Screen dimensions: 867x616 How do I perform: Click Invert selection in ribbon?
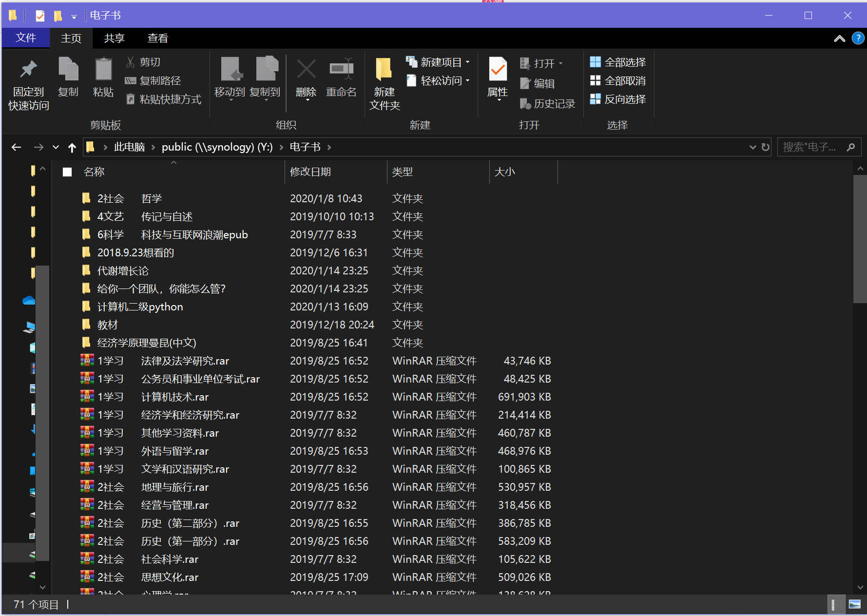tap(617, 99)
